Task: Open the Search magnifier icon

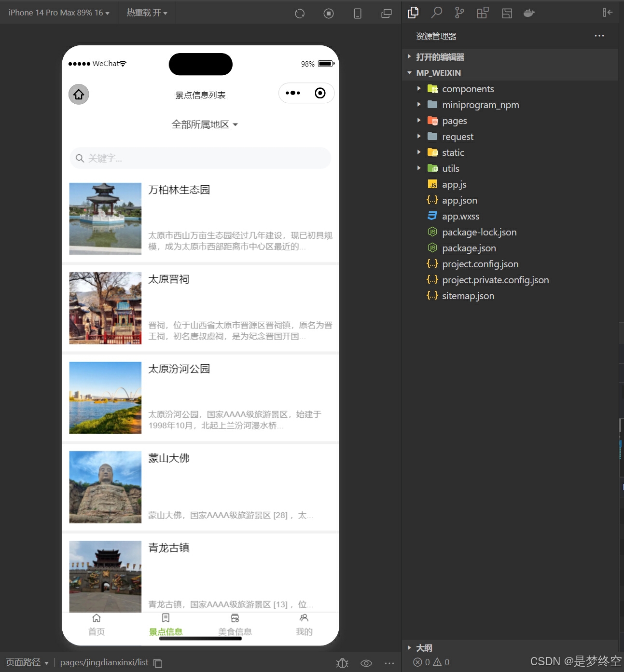Action: pyautogui.click(x=437, y=13)
